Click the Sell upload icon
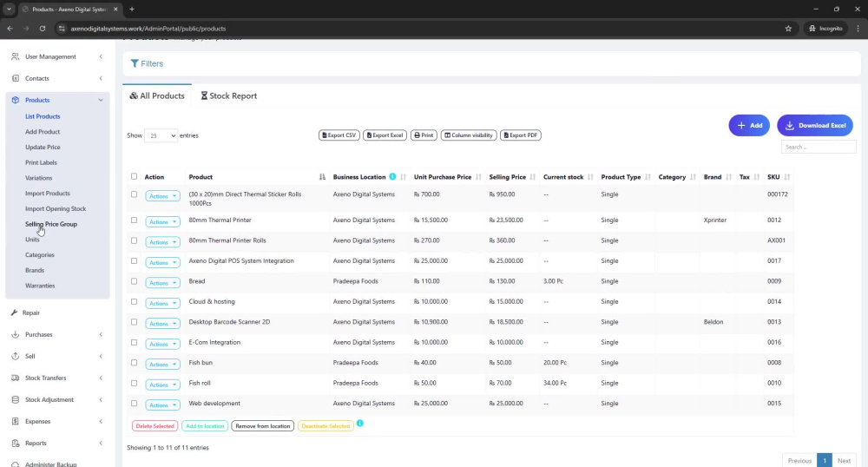This screenshot has height=467, width=868. pyautogui.click(x=15, y=356)
